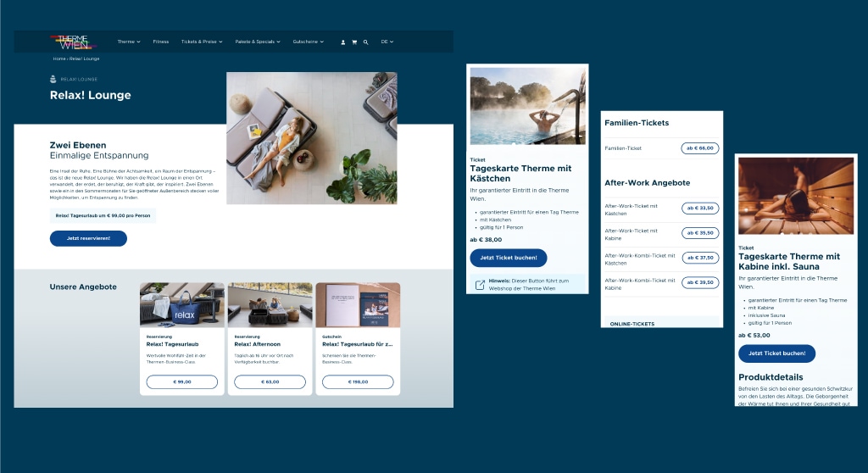The height and width of the screenshot is (473, 868).
Task: Go to Home in the breadcrumb
Action: click(59, 58)
